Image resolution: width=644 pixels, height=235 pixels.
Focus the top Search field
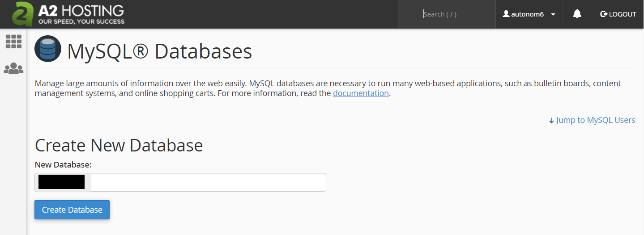click(447, 14)
